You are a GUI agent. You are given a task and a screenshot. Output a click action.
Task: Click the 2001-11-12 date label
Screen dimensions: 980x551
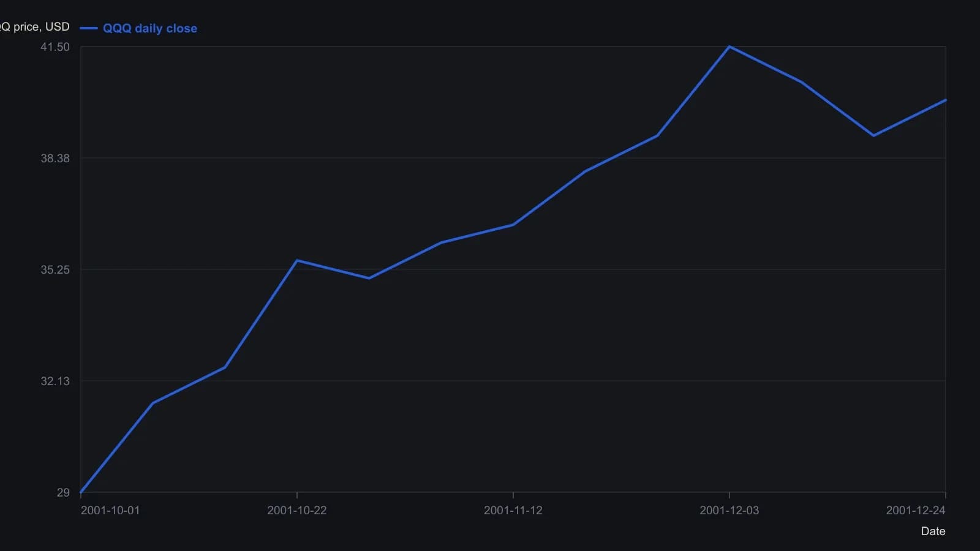coord(513,511)
